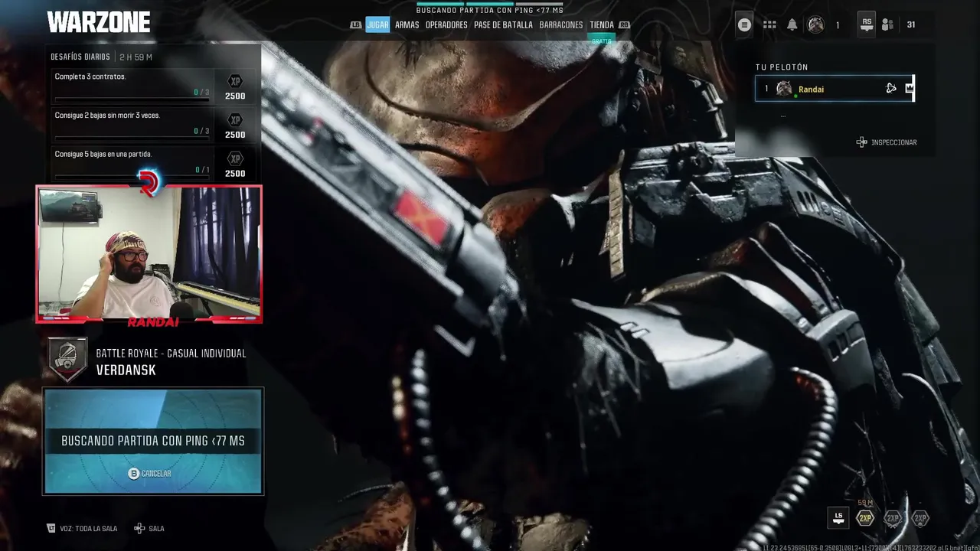The image size is (980, 551).
Task: Click progress bar of 2 bajas sin morir challenge
Action: [132, 139]
